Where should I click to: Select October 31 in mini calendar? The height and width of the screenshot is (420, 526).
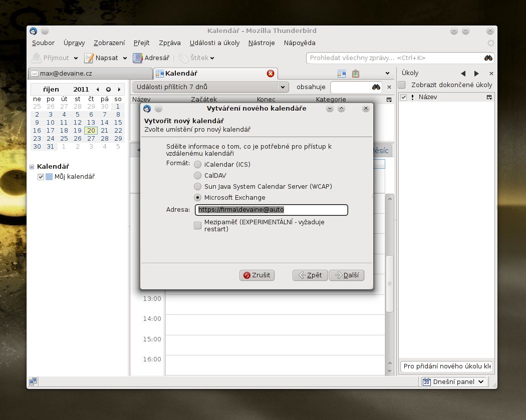[50, 147]
